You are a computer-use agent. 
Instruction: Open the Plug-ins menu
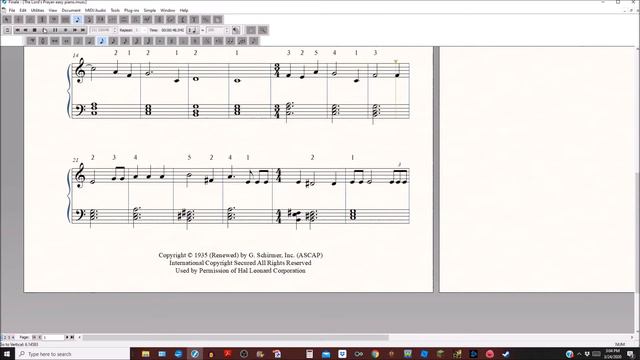[x=131, y=10]
